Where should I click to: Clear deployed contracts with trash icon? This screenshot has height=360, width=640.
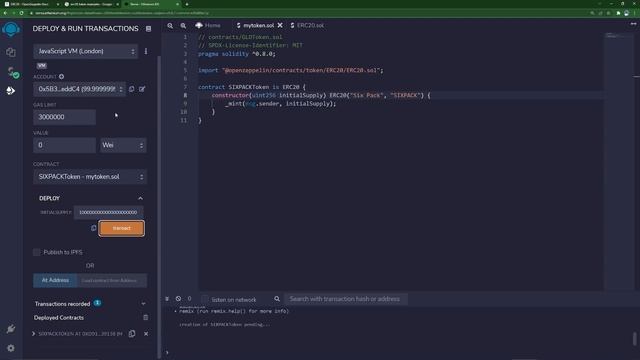pos(146,317)
